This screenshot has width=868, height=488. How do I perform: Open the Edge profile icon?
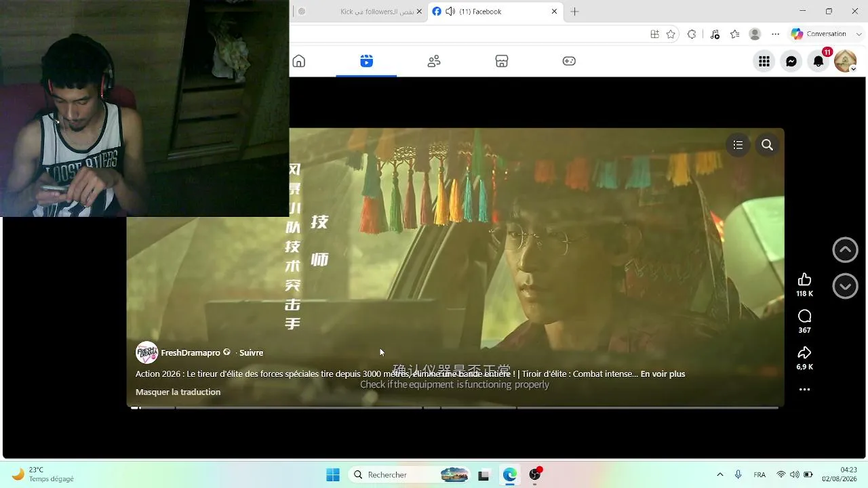tap(755, 34)
